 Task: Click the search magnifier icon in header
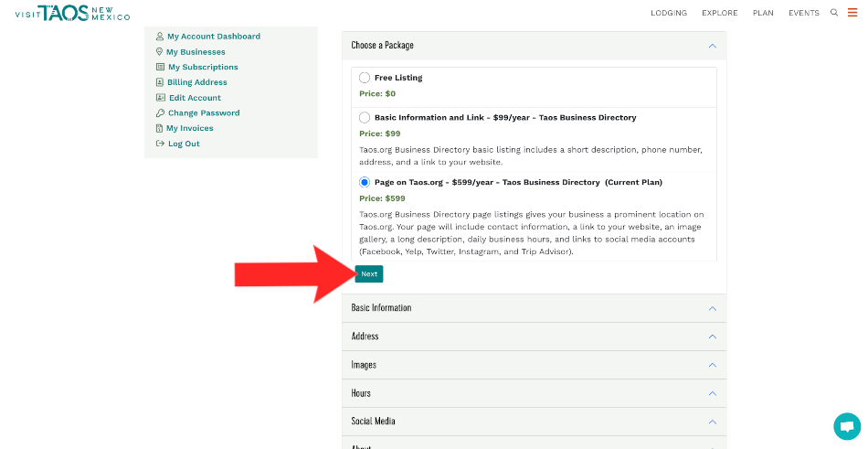834,13
